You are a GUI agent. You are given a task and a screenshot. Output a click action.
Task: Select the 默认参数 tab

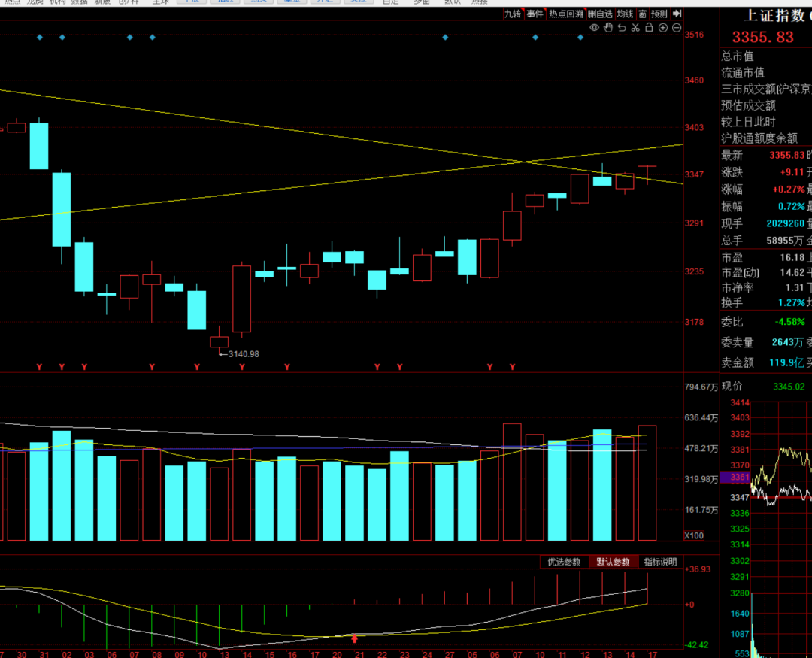click(613, 562)
